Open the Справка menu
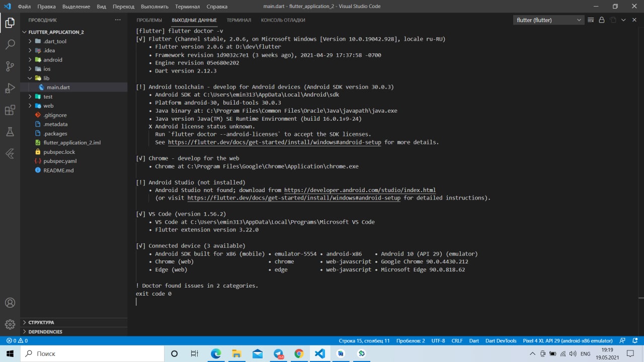The height and width of the screenshot is (362, 644). [x=217, y=7]
